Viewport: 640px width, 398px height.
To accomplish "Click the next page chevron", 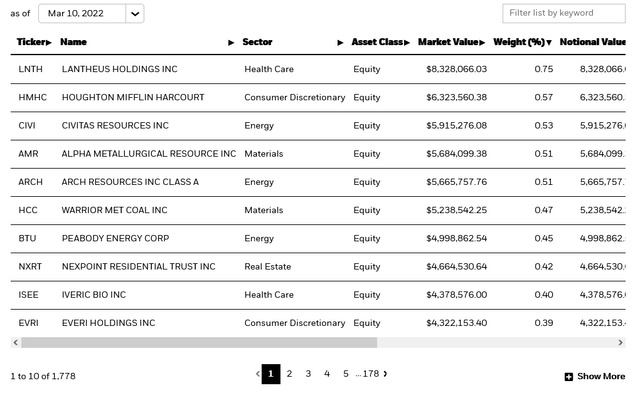I will 385,374.
